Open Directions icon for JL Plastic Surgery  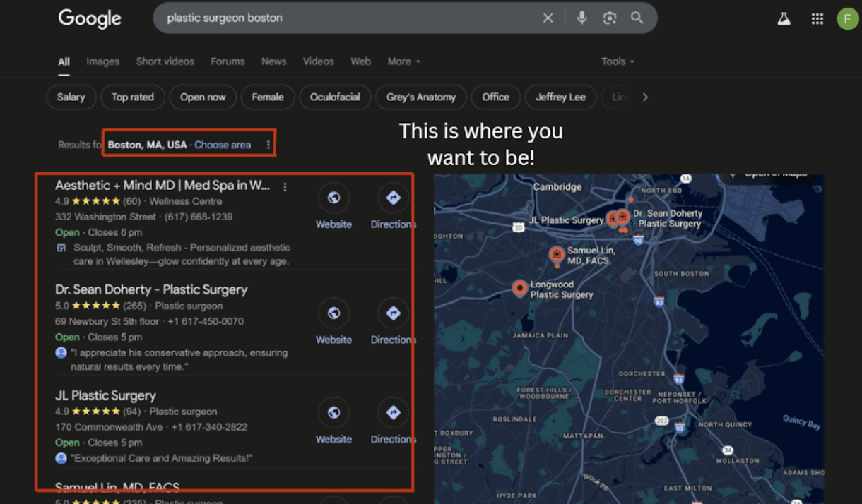pyautogui.click(x=394, y=413)
